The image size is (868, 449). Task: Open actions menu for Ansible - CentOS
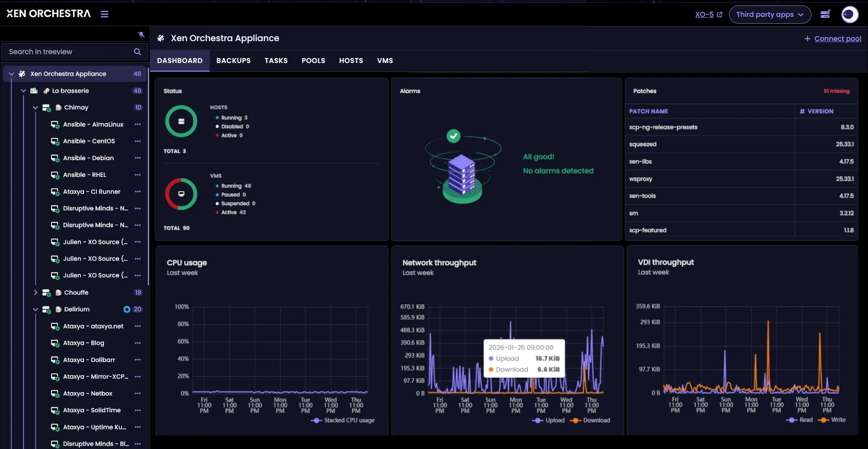point(138,141)
